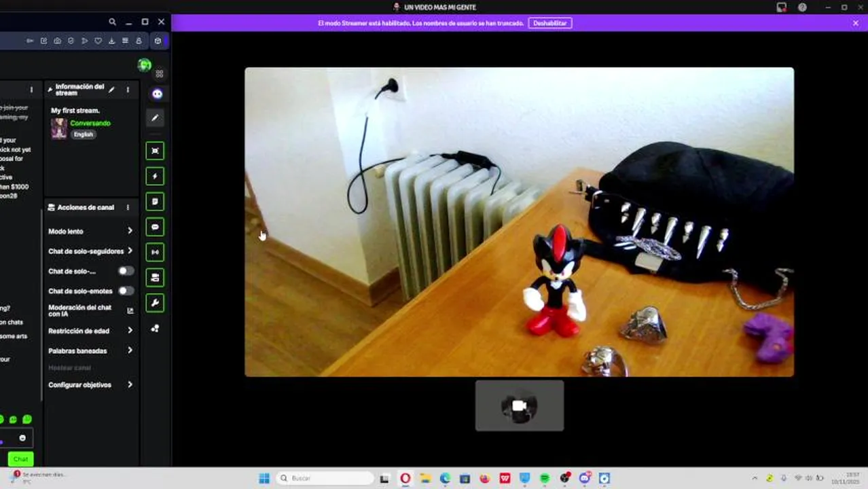Viewport: 868px width, 489px height.
Task: Click the Deshabilitar streamer mode button
Action: (550, 23)
